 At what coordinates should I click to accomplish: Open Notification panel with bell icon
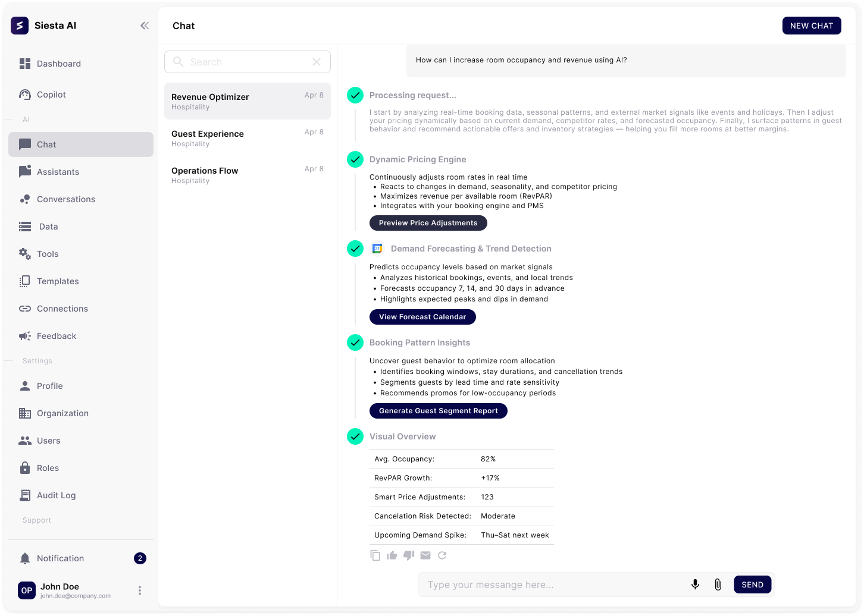pos(25,558)
